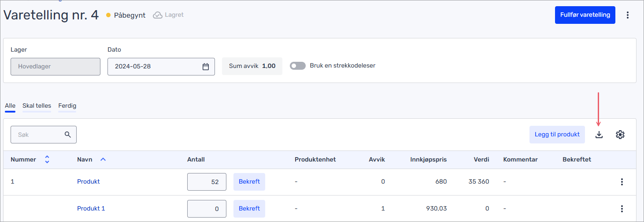Click the Antall field showing 52
The image size is (644, 222).
tap(207, 182)
